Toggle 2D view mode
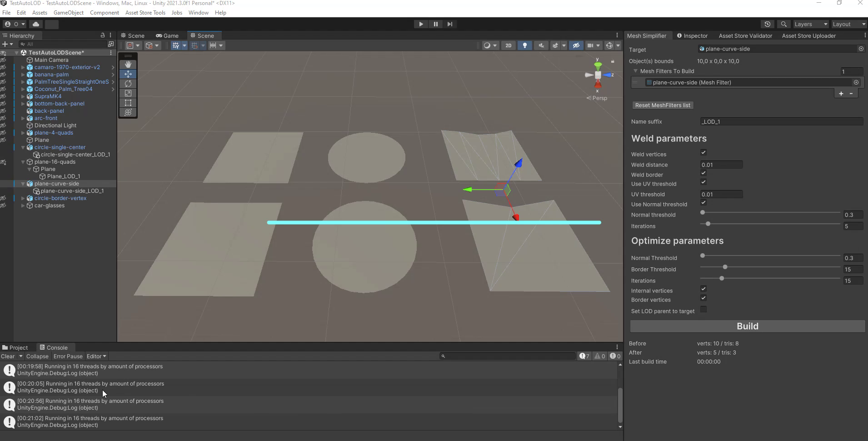Screen dimensions: 868x441 [509, 45]
